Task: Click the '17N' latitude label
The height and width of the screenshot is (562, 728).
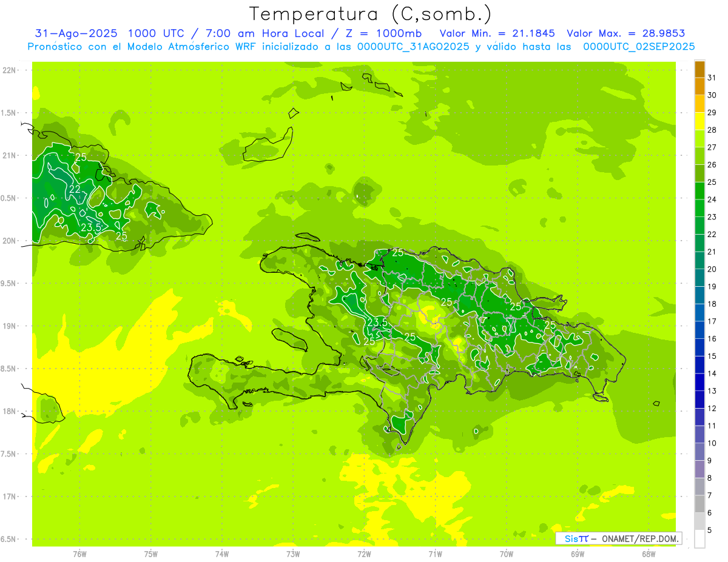Action: pyautogui.click(x=9, y=497)
